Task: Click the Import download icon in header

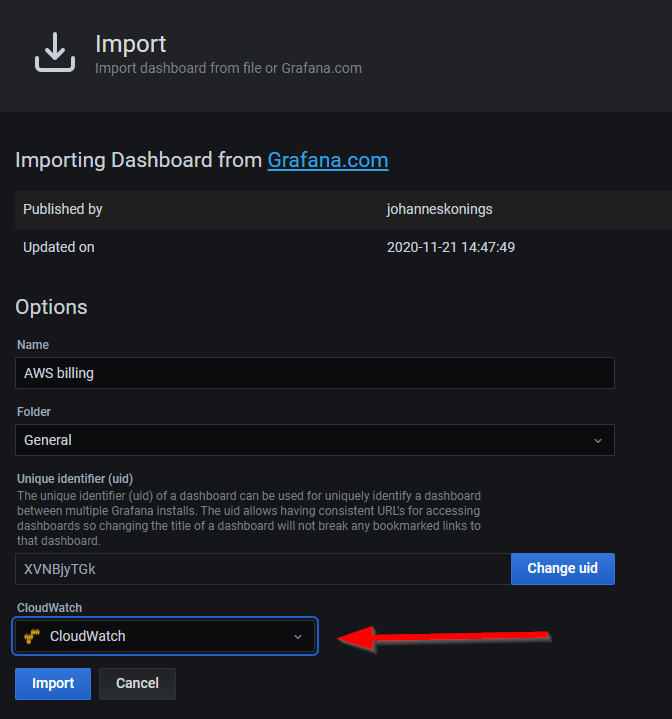Action: point(55,52)
